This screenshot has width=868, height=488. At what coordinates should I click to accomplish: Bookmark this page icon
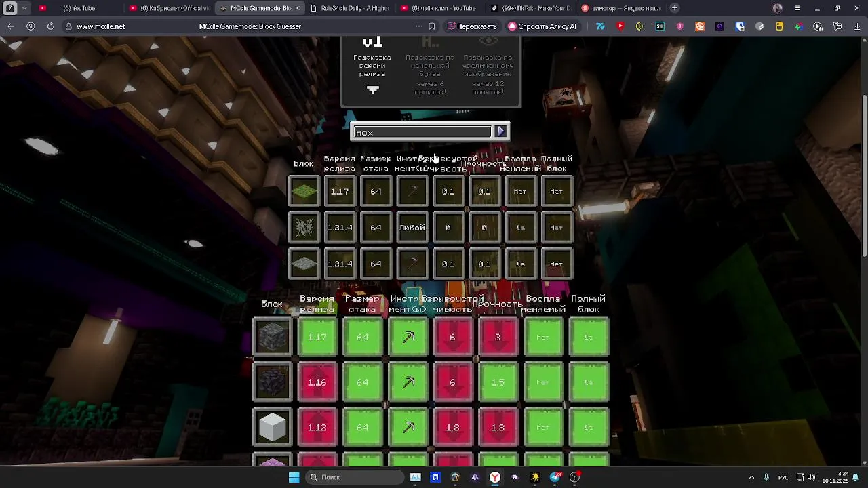point(432,26)
